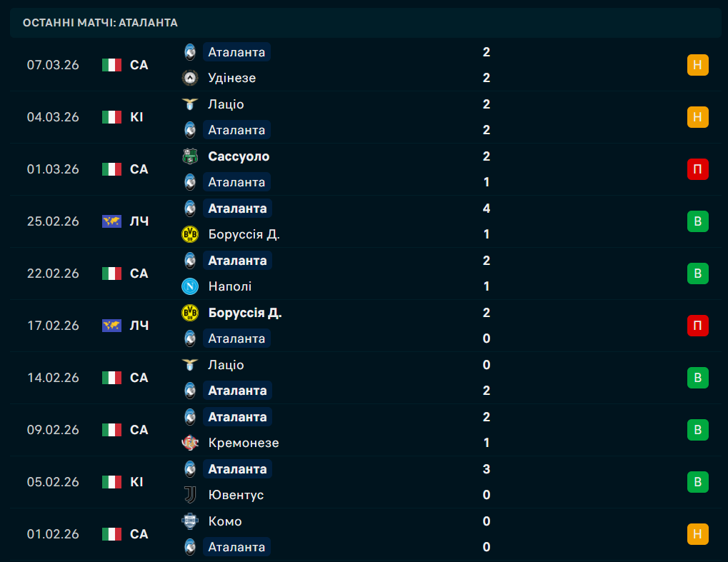Click the Sassuolo club crest icon

[x=190, y=156]
